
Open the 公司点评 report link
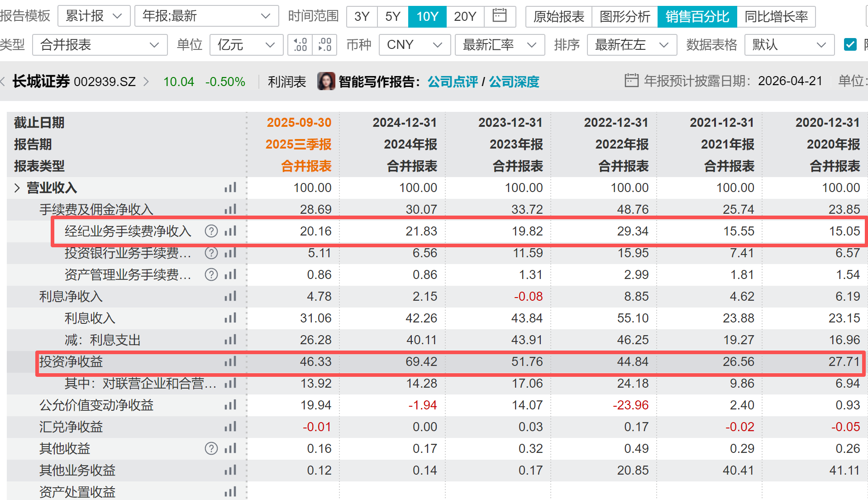click(452, 82)
